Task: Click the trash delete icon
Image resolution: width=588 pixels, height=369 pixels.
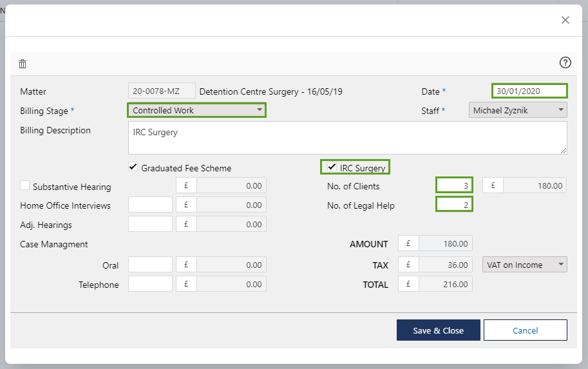Action: point(23,64)
